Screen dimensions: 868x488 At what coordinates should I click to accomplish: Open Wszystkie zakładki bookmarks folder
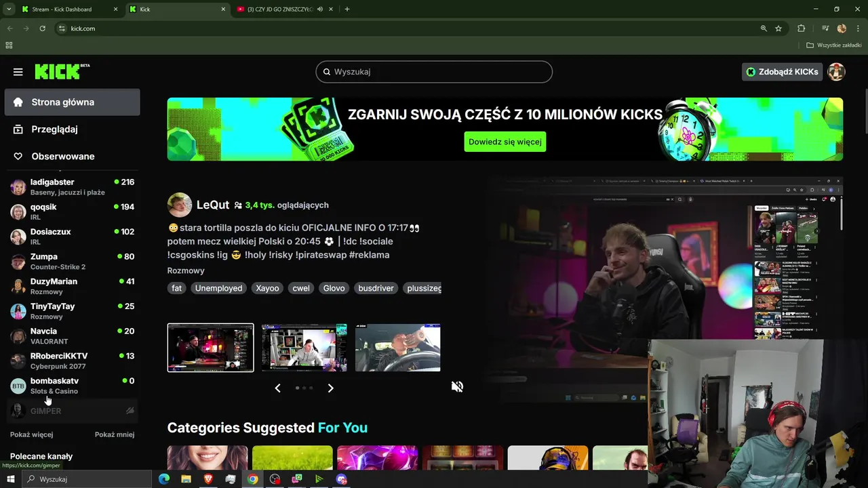point(834,45)
